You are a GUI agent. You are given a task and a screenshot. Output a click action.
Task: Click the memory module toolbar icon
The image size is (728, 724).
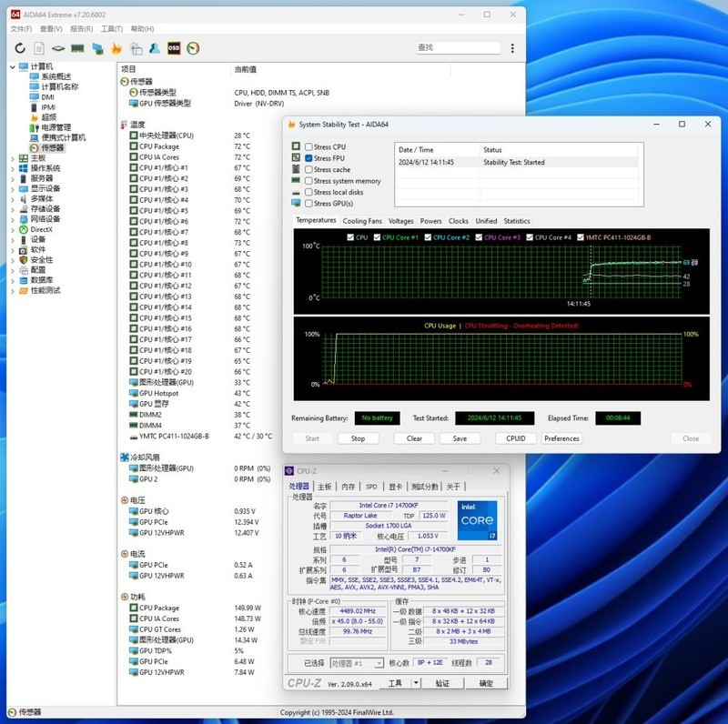tap(77, 48)
